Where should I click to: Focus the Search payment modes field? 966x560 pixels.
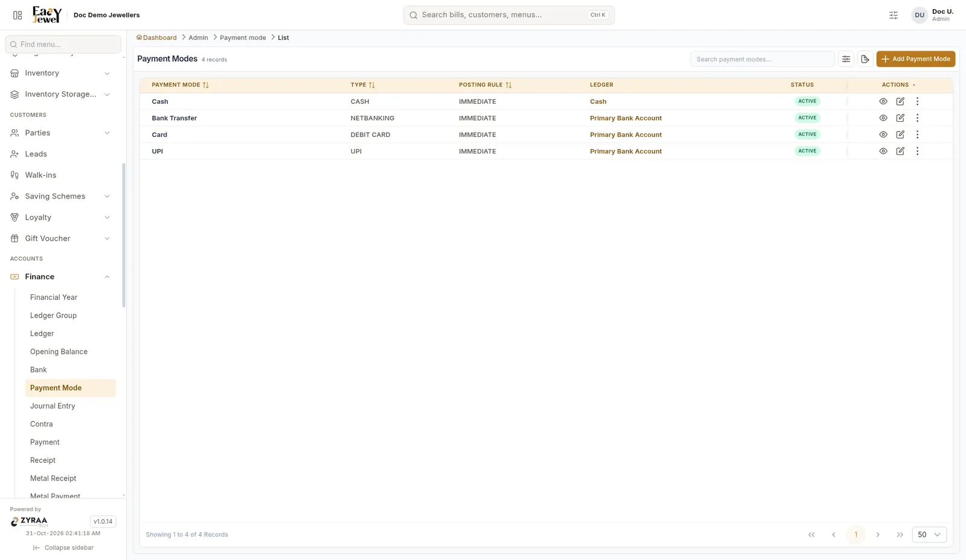click(x=762, y=59)
